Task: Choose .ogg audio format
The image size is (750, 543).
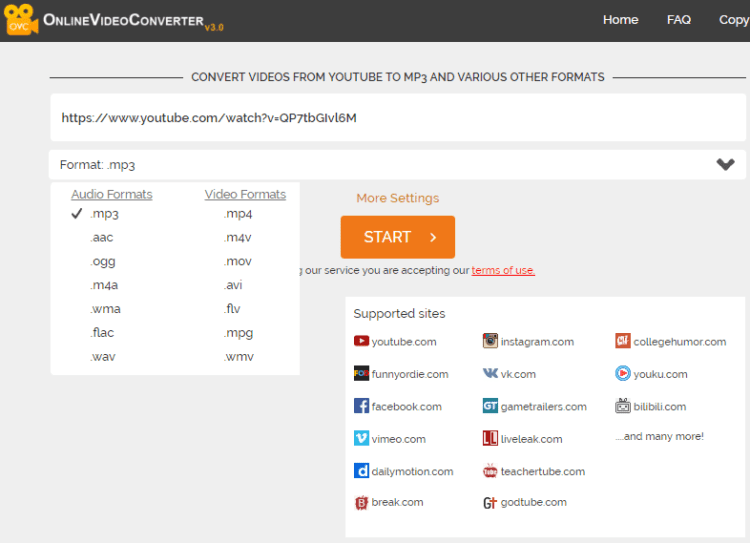Action: click(x=103, y=262)
